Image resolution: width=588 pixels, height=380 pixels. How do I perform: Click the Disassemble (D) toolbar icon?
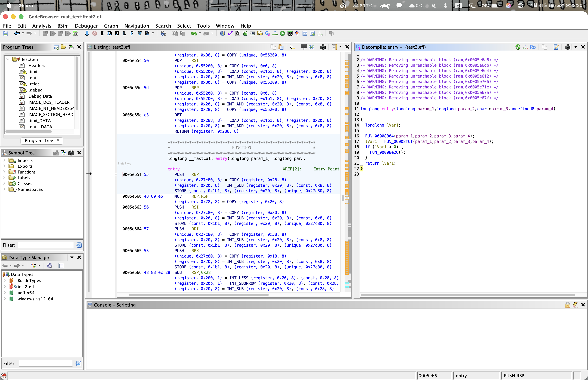tap(110, 34)
